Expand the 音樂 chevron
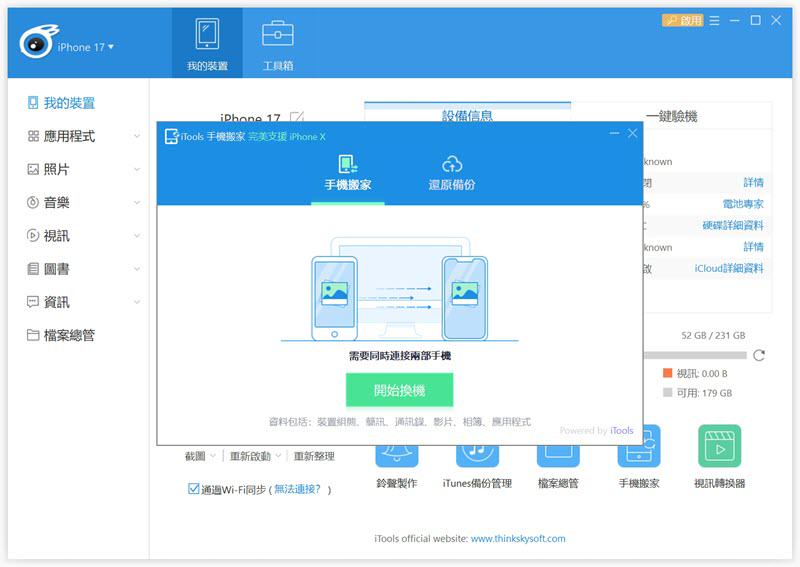 tap(137, 203)
